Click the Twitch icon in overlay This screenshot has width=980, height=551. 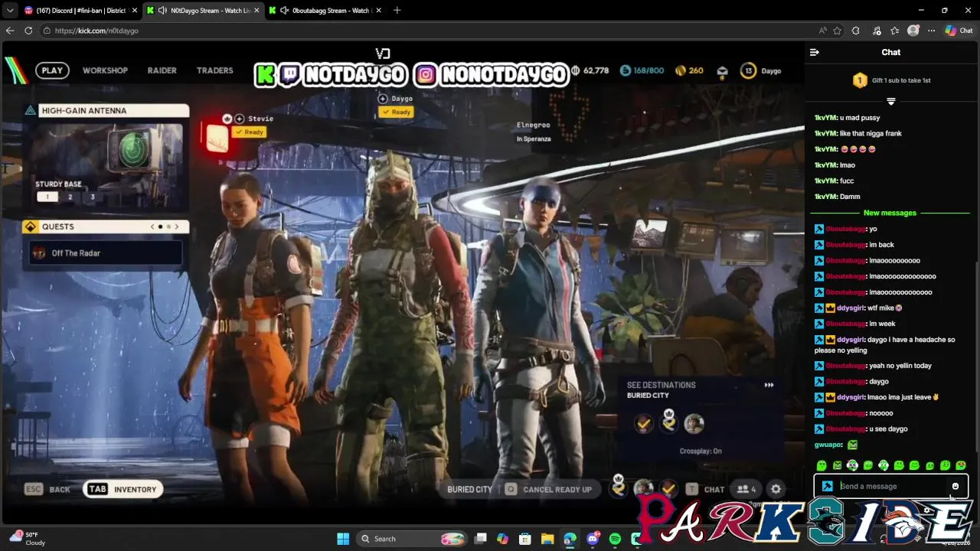[x=290, y=74]
